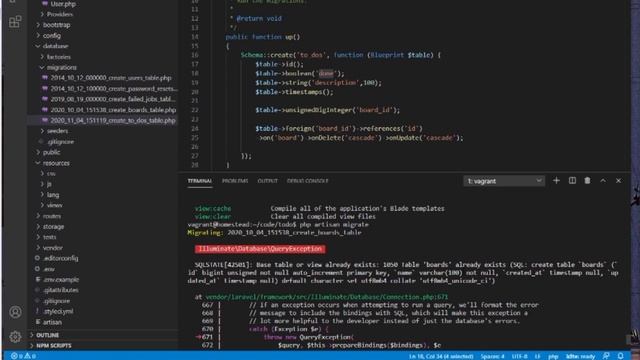Image resolution: width=640 pixels, height=360 pixels.
Task: Change file encoding UTF-8
Action: (519, 356)
